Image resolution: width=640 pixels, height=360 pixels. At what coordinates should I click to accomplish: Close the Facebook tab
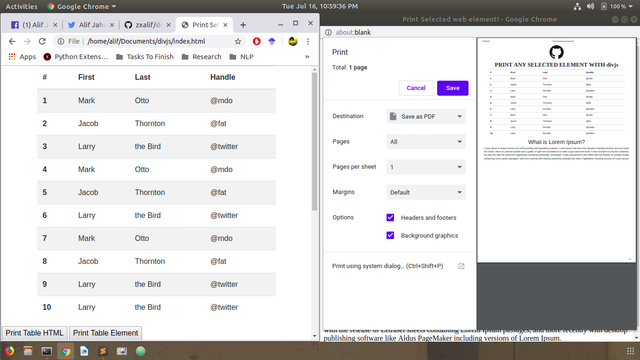(x=55, y=25)
